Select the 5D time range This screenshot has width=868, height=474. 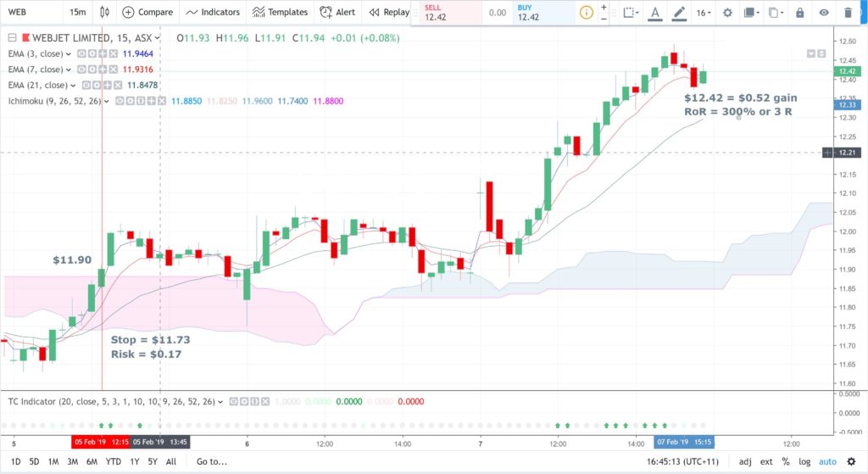tap(34, 461)
